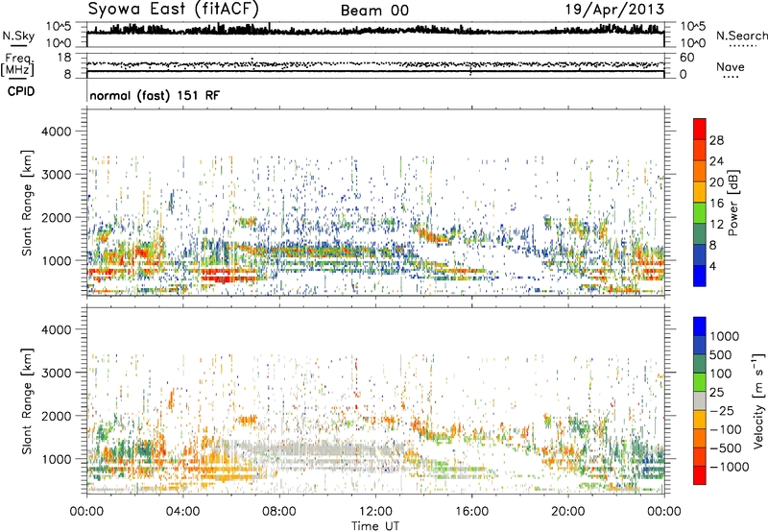Viewport: 768px width, 532px height.
Task: Select the orange 20–24 dB power swatch
Action: [700, 171]
